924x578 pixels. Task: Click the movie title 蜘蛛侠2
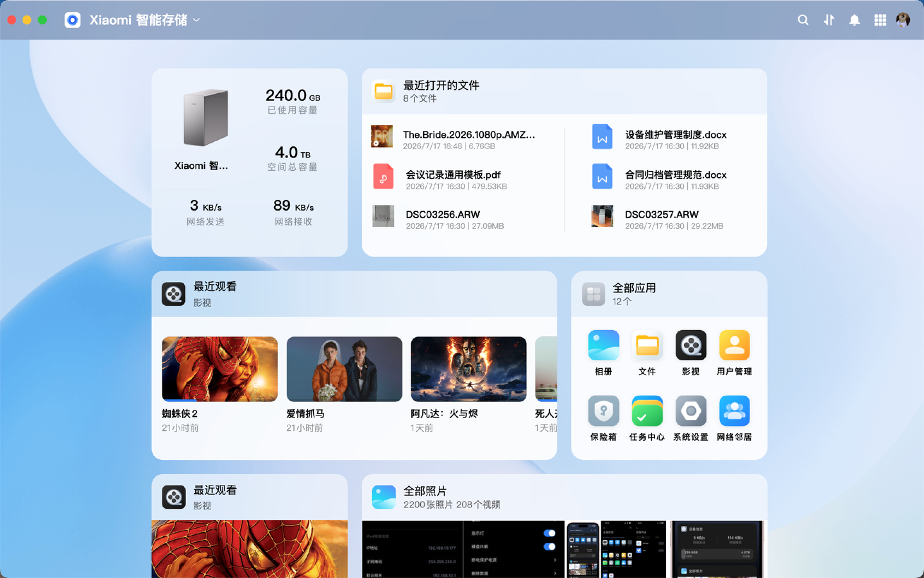tap(180, 414)
